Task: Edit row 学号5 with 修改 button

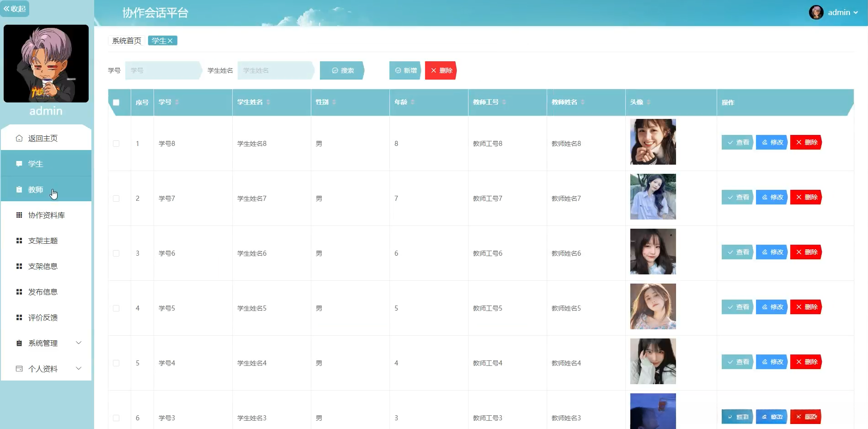Action: [x=772, y=307]
